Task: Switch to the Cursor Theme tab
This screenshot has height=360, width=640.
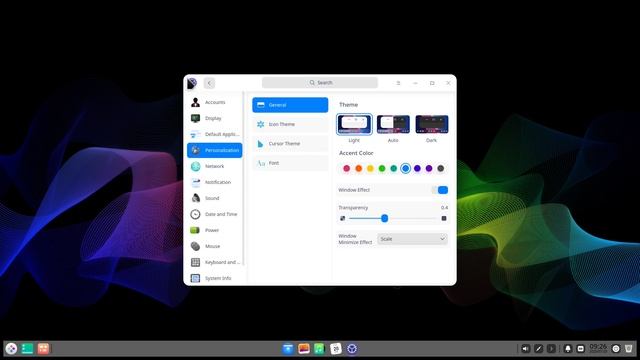Action: (290, 144)
